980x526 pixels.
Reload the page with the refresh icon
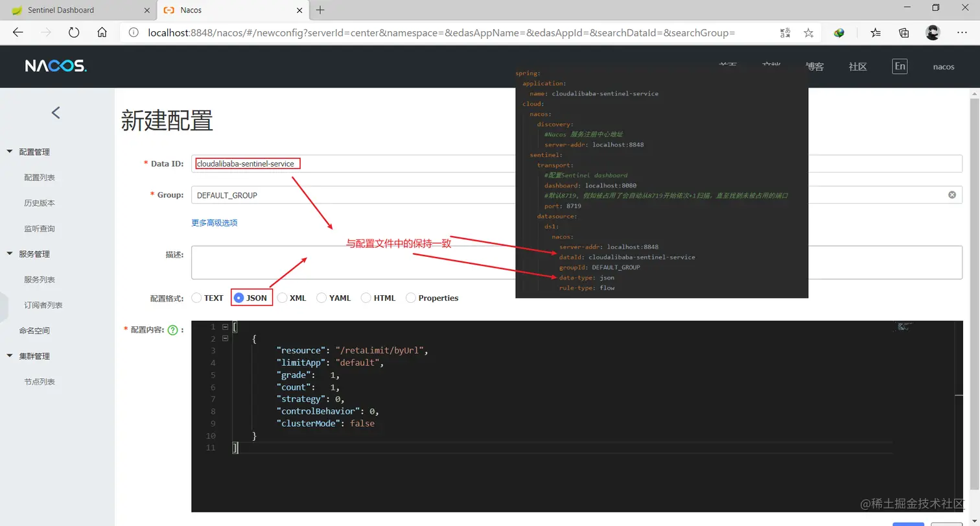[74, 32]
